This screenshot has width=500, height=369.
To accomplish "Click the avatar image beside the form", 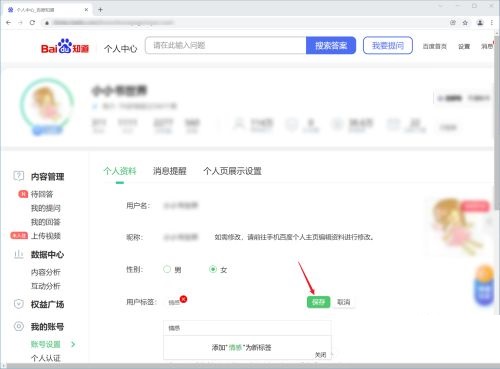I will coord(457,226).
